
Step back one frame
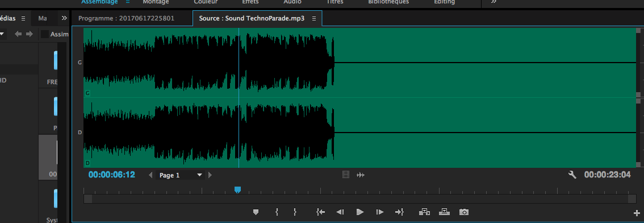[x=340, y=212]
